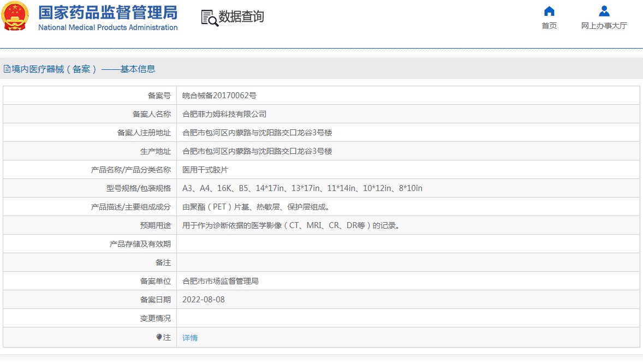Screen dimensions: 643x364
Task: Click the 备案人名称 row label
Action: click(x=151, y=115)
